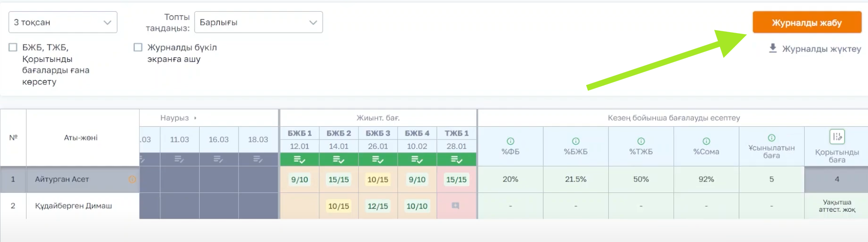Click the lesson edit icon under 16.03
The height and width of the screenshot is (242, 868).
[x=218, y=159]
